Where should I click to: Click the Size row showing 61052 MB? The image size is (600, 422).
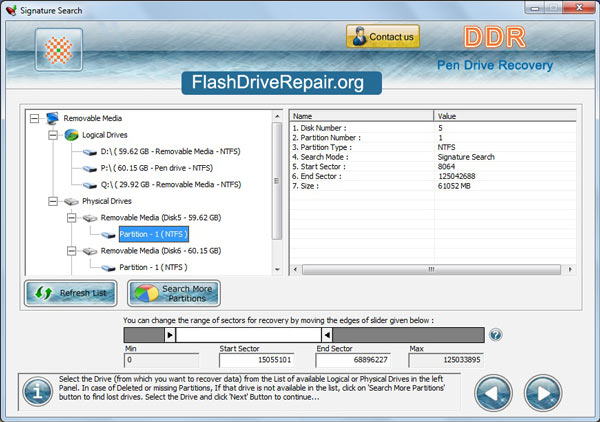pyautogui.click(x=433, y=186)
